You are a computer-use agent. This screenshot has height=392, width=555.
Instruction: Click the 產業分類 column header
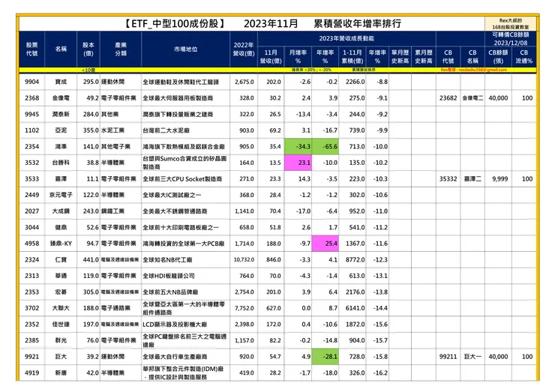[x=121, y=49]
